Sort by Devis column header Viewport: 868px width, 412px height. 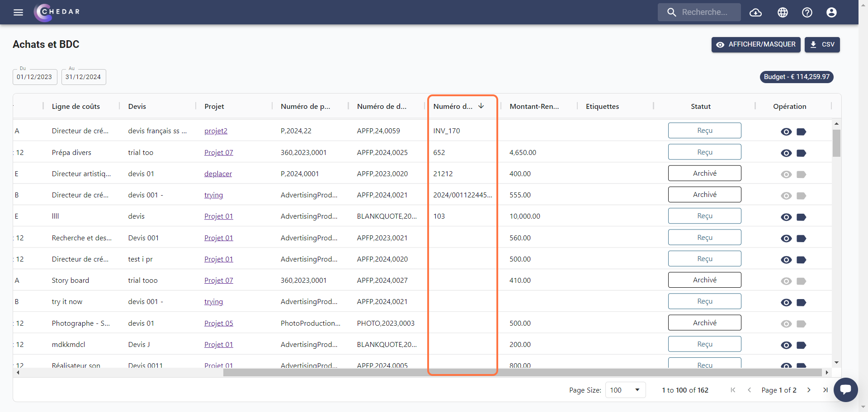pyautogui.click(x=137, y=107)
